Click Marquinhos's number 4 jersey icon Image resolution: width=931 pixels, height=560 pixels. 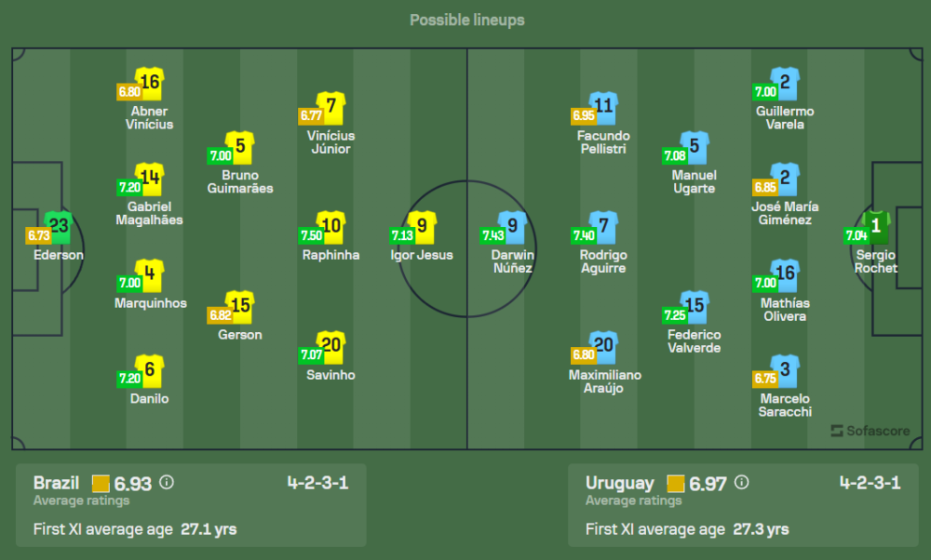click(150, 274)
